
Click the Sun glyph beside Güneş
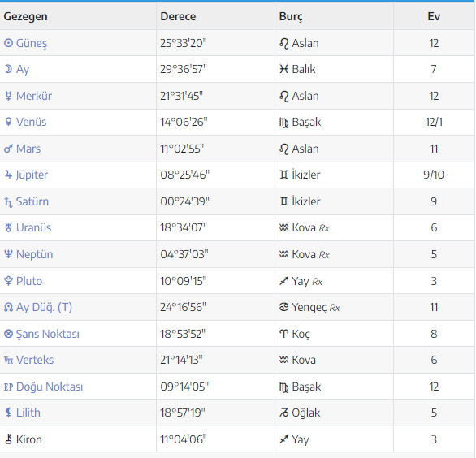[8, 43]
